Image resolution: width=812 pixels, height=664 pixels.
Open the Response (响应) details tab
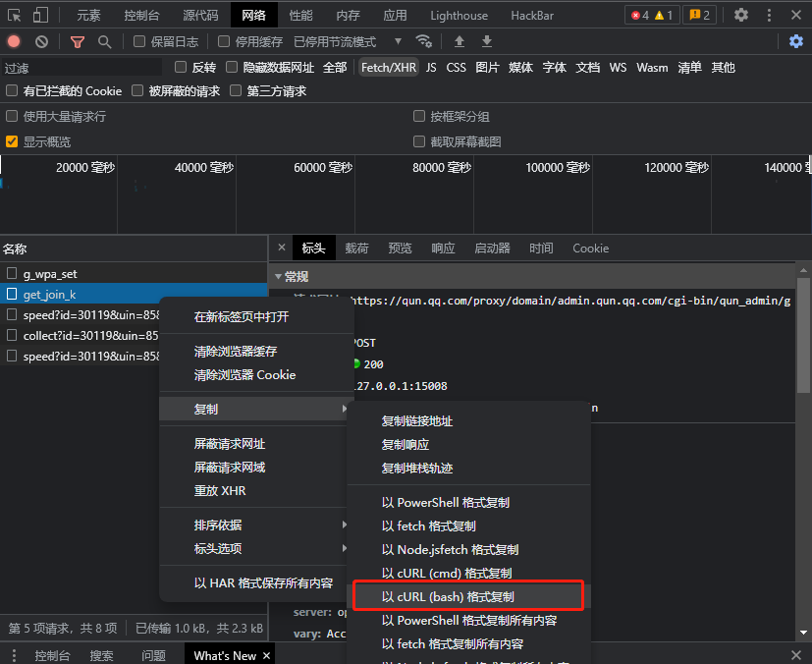tap(443, 249)
